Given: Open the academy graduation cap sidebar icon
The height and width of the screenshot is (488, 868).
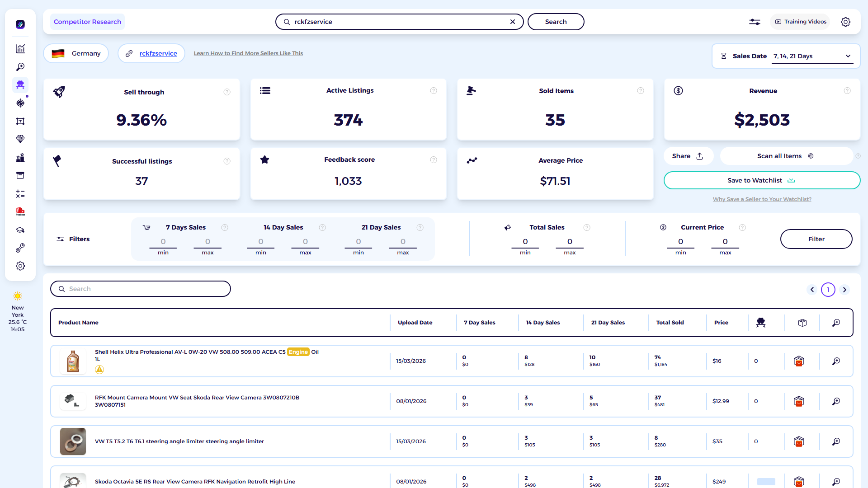Looking at the screenshot, I should point(20,230).
